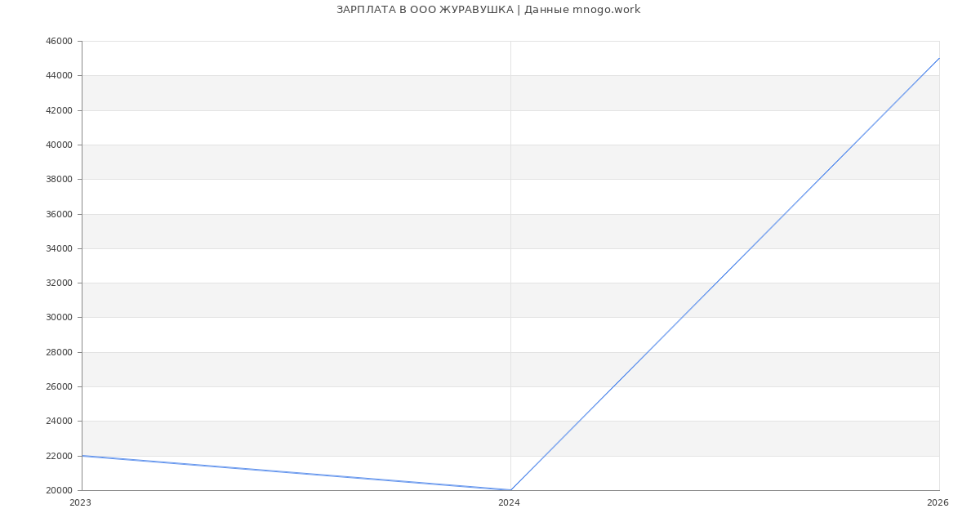Viewport: 980px width, 531px height.
Task: Click the 46000 y-axis label
Action: pyautogui.click(x=59, y=41)
